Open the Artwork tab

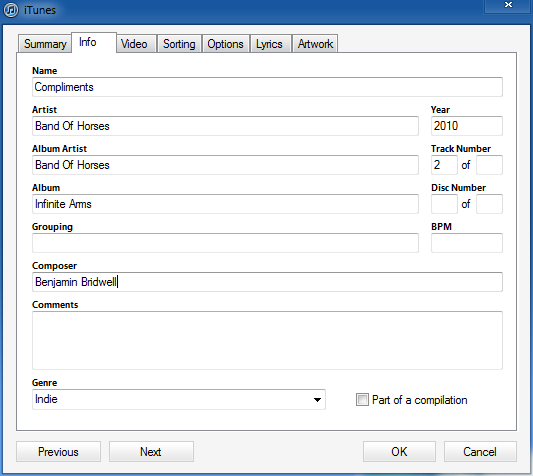[315, 44]
